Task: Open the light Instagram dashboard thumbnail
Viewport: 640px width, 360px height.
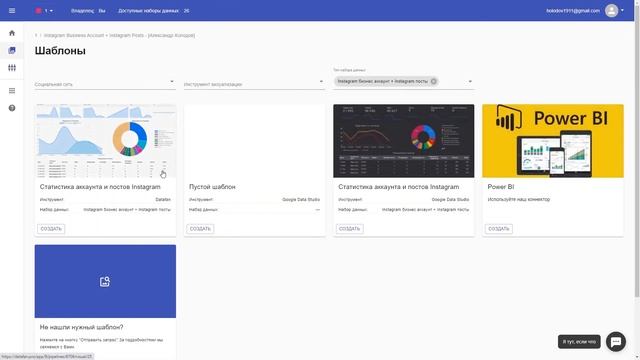Action: [x=105, y=141]
